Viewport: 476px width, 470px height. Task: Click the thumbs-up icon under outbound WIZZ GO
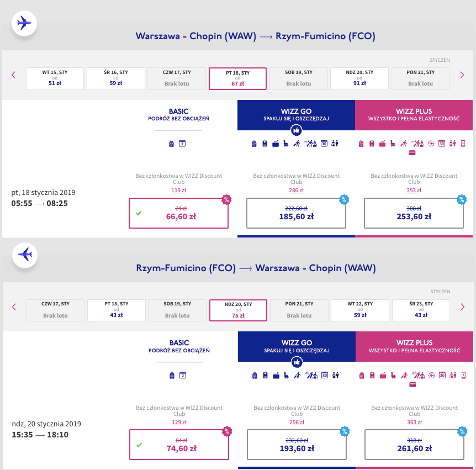297,130
